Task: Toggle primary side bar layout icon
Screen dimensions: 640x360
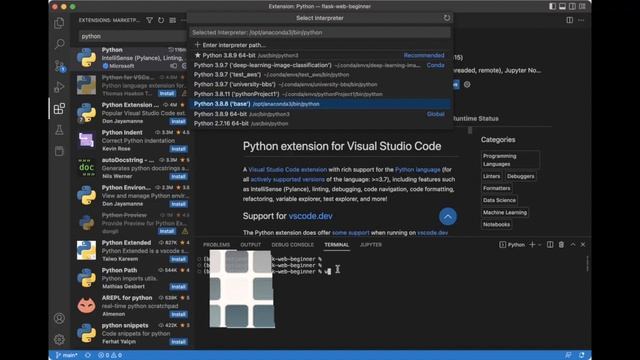Action: coord(552,6)
